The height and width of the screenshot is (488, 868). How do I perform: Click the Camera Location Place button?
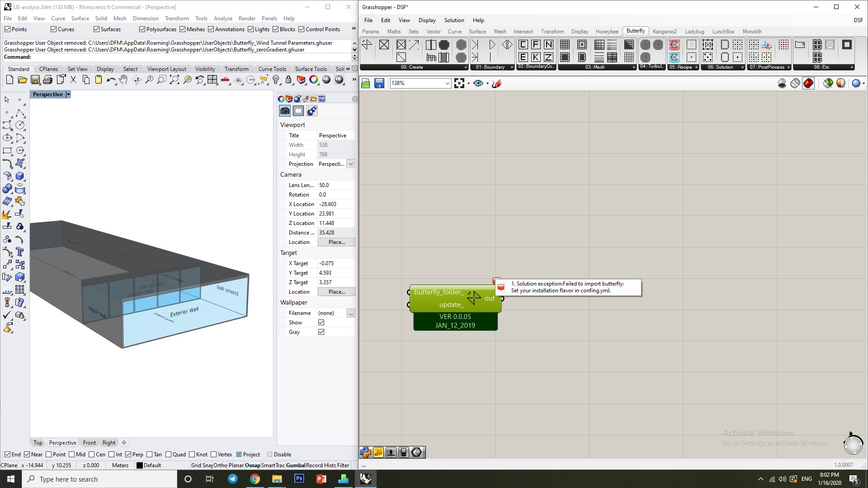[x=336, y=242]
